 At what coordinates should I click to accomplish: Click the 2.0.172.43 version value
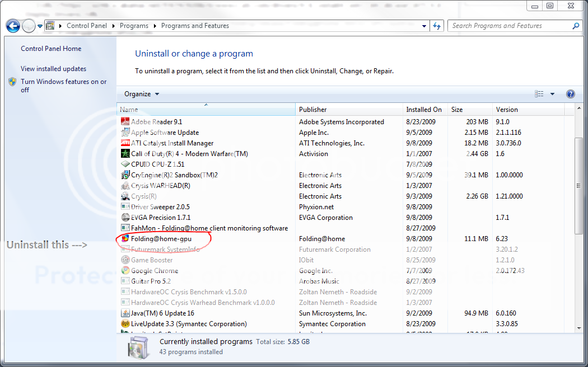pos(510,270)
